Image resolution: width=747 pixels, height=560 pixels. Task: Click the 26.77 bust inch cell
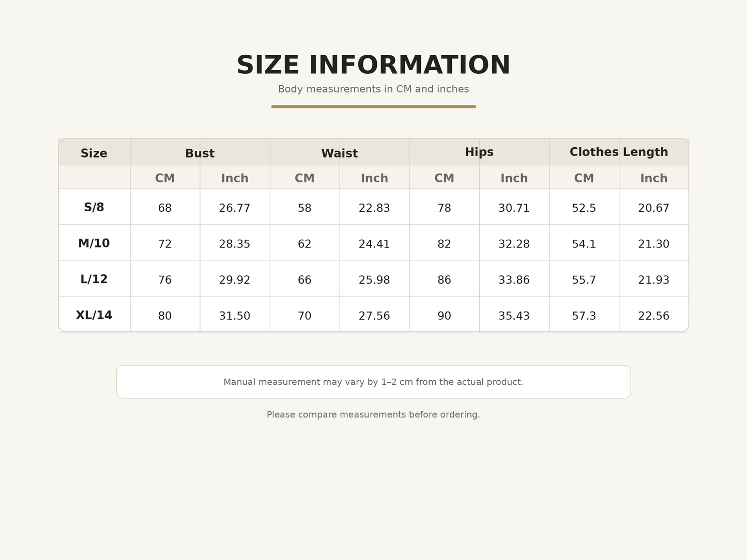[x=235, y=208]
